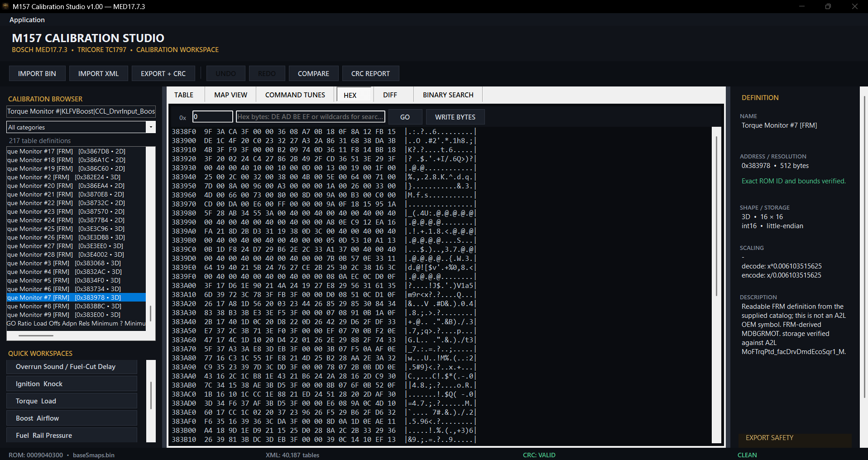Click the GO button
The height and width of the screenshot is (460, 868).
[405, 117]
